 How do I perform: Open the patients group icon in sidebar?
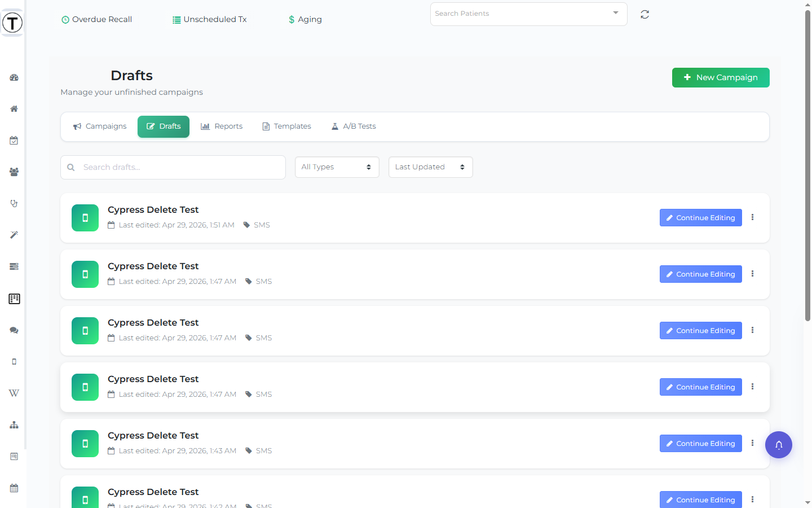(x=14, y=172)
